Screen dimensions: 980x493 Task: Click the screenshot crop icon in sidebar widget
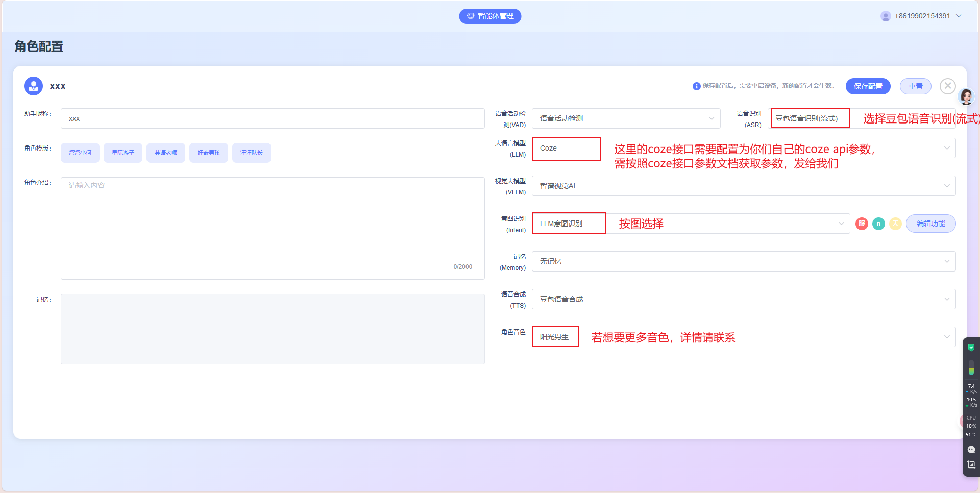(x=971, y=465)
